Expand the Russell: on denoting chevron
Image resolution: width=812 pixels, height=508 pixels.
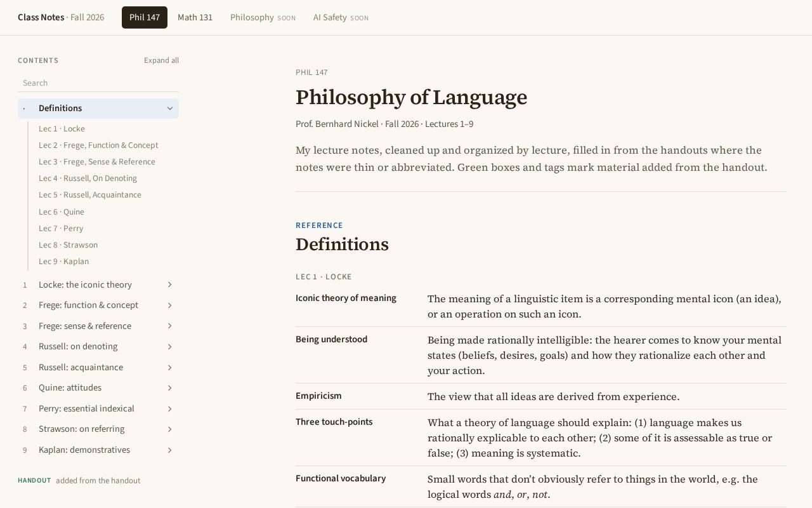click(x=170, y=347)
